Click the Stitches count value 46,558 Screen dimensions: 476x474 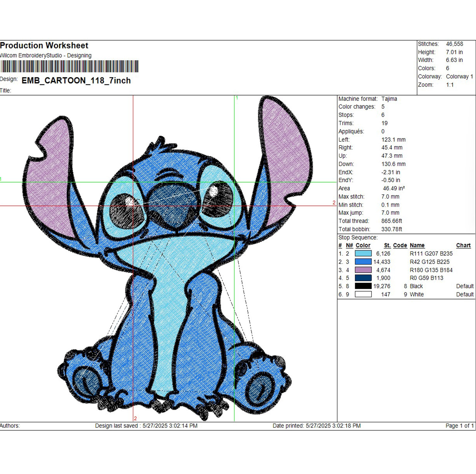click(x=454, y=44)
